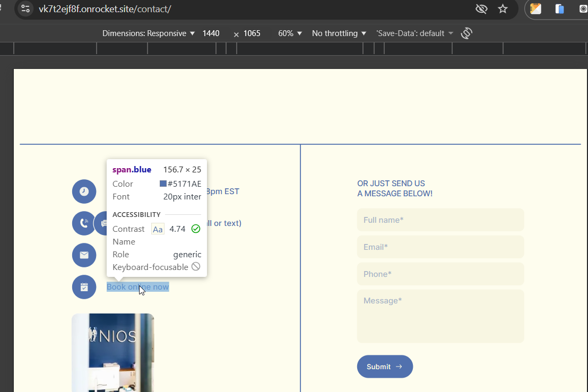Click the not keyboard-focusable indicator icon
This screenshot has height=392, width=588.
tap(196, 266)
